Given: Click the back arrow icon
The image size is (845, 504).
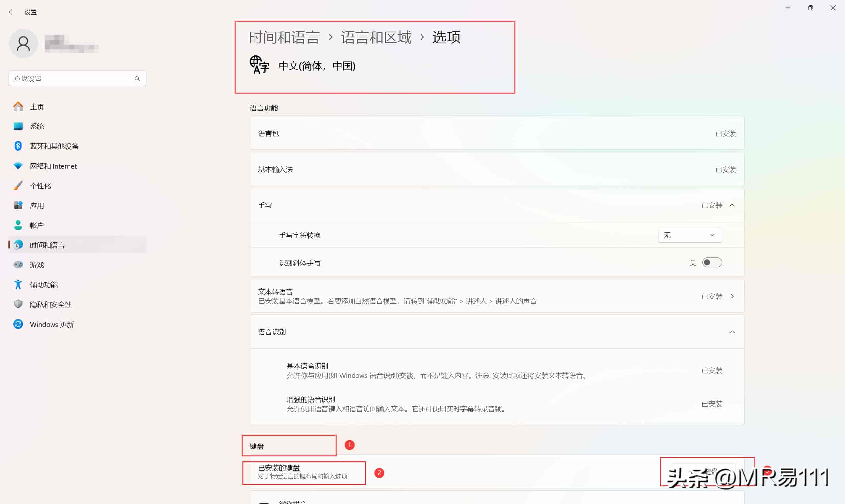Looking at the screenshot, I should pos(12,12).
